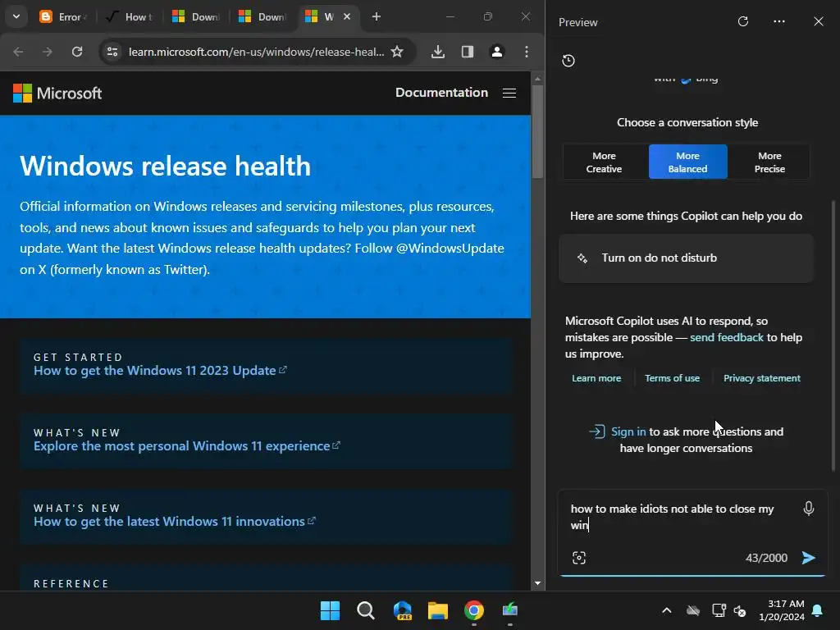The image size is (840, 630).
Task: Open the Documentation link
Action: 441,92
